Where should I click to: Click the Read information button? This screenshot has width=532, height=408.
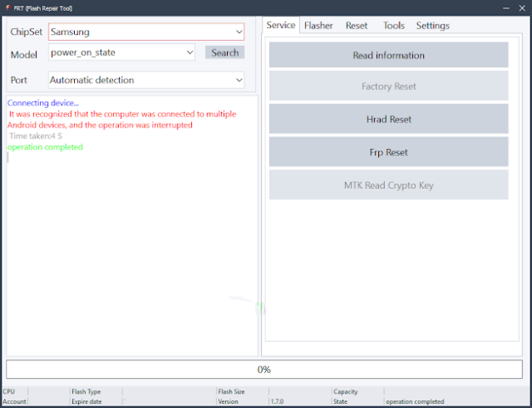click(388, 55)
